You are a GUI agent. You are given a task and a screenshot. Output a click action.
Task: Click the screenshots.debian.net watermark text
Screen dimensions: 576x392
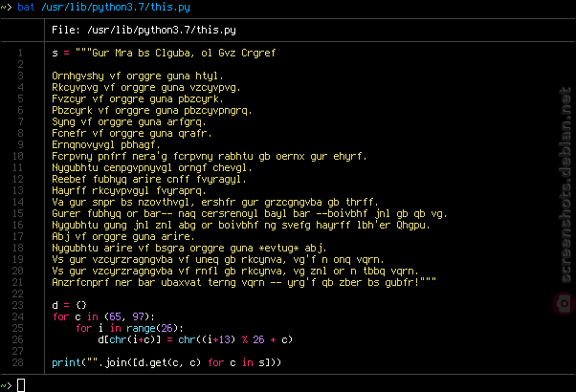(565, 185)
